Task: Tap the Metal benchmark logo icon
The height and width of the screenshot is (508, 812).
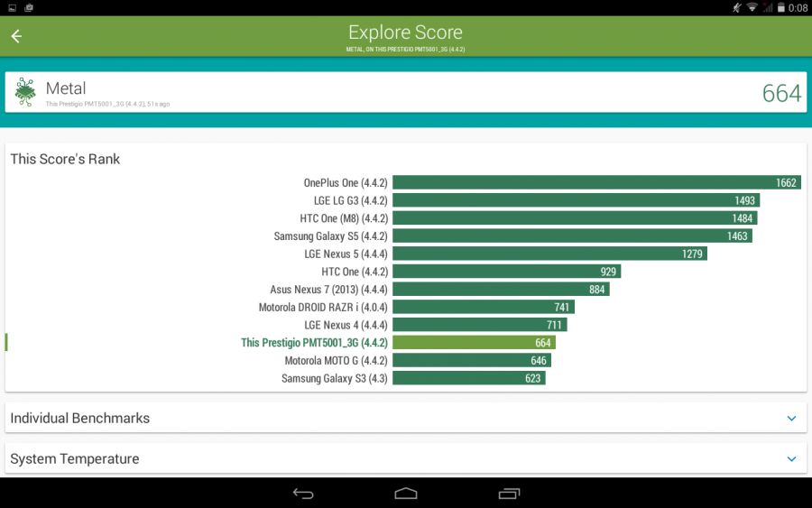Action: (x=25, y=92)
